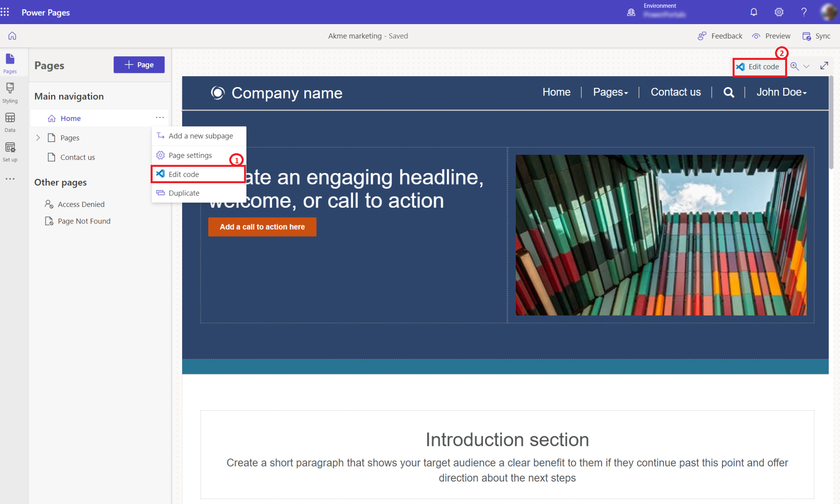Click the Edit code icon in toolbar
The width and height of the screenshot is (840, 504).
click(x=758, y=66)
